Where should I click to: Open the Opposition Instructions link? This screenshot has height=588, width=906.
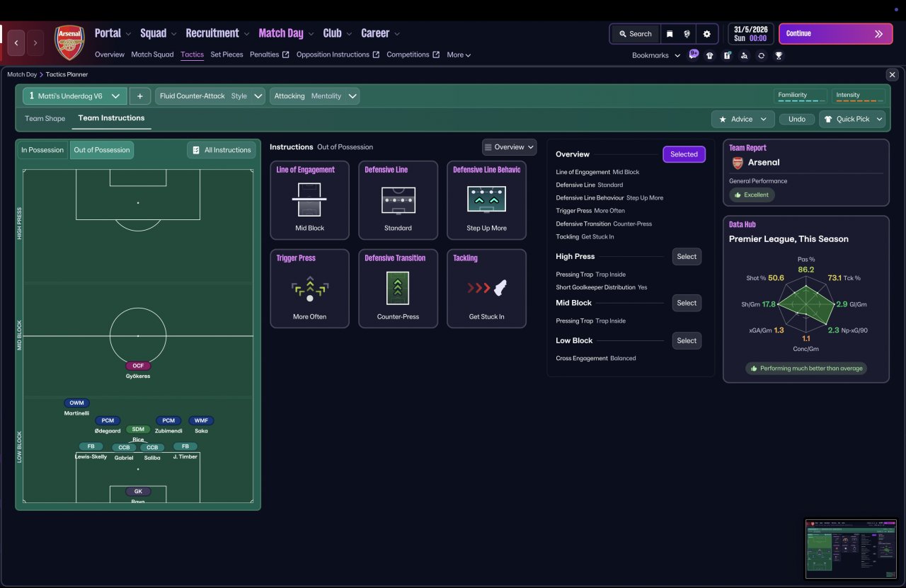click(338, 54)
